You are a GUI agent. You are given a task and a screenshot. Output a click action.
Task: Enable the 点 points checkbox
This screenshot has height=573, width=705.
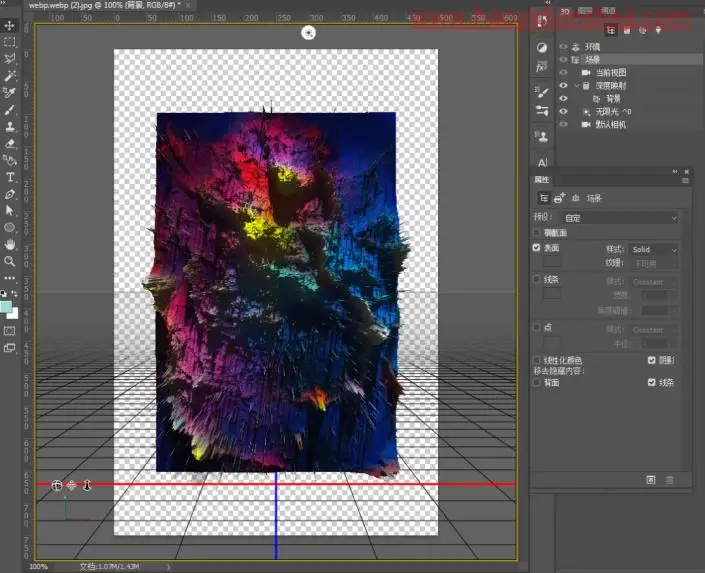point(536,327)
